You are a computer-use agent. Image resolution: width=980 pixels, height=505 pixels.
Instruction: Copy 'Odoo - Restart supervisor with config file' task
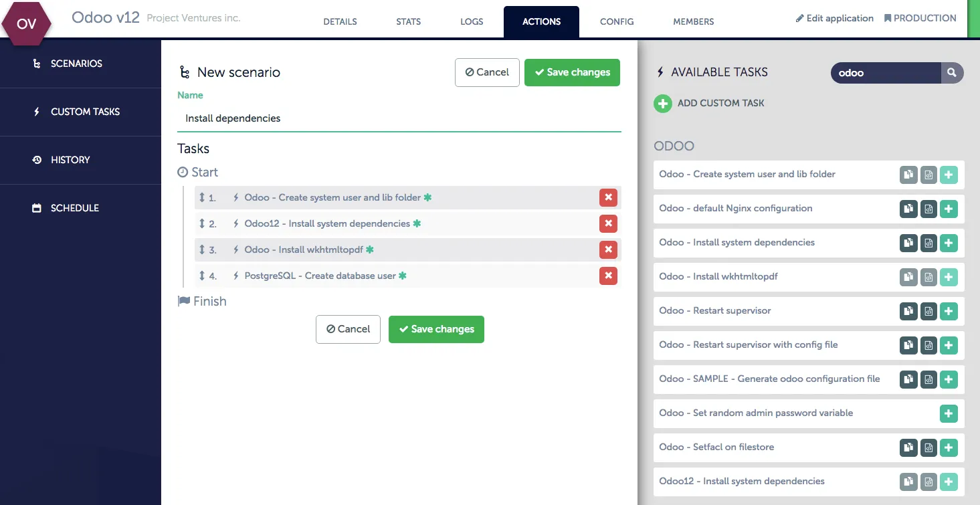tap(908, 345)
